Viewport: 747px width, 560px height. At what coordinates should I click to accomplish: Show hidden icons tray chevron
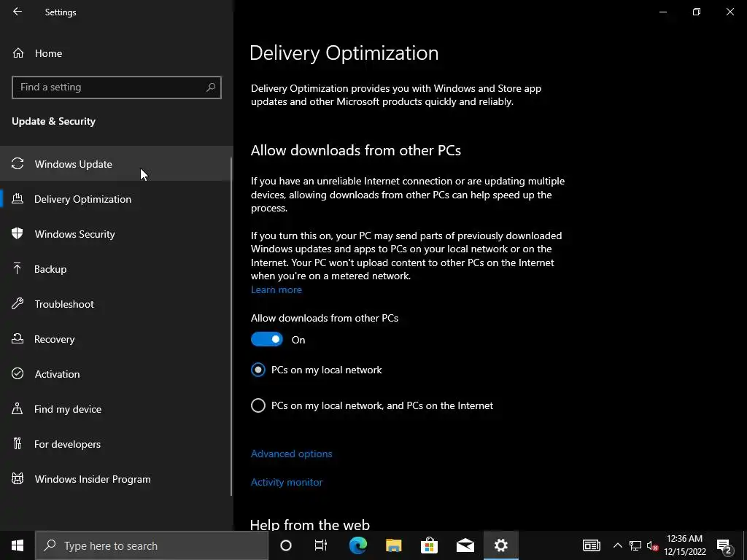click(617, 545)
